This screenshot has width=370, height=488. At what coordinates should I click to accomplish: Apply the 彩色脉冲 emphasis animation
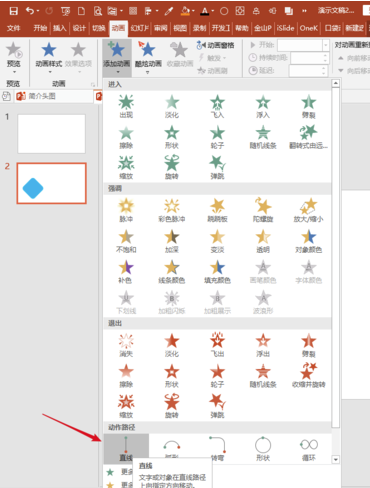pyautogui.click(x=172, y=210)
